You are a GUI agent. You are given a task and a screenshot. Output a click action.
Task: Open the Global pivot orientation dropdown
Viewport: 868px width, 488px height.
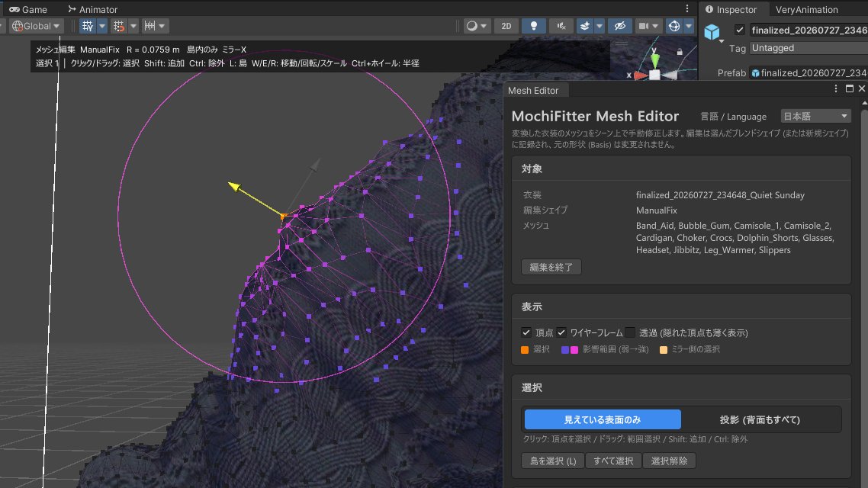(36, 26)
